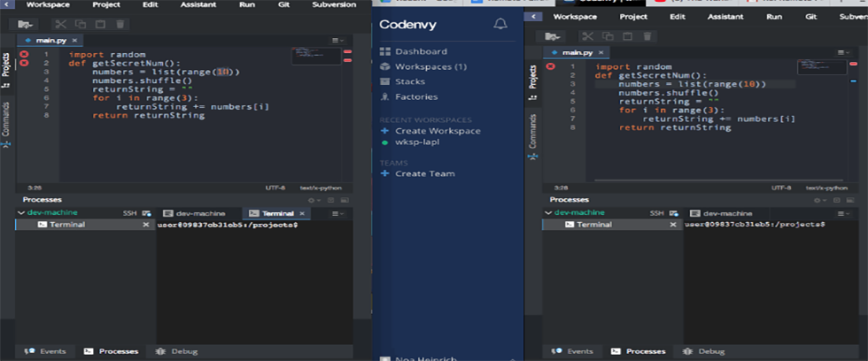
Task: Click the Copy icon in left IDE toolbar
Action: pos(81,24)
